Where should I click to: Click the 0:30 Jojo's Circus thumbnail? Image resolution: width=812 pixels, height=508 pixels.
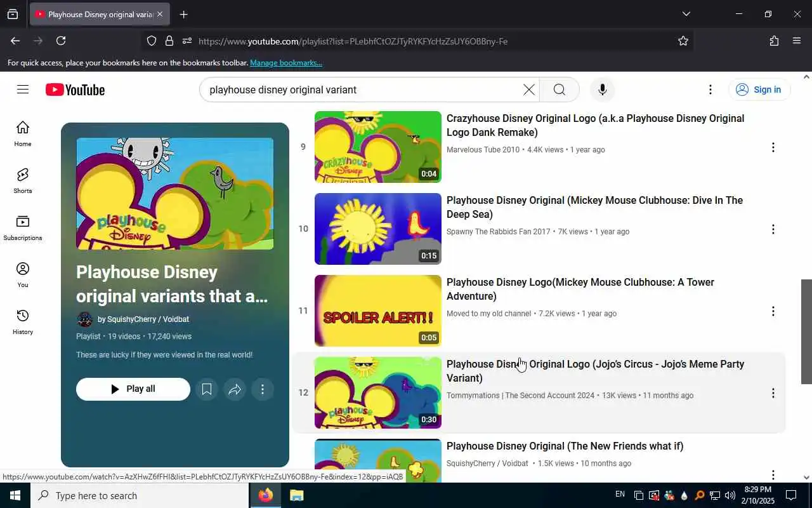(378, 393)
